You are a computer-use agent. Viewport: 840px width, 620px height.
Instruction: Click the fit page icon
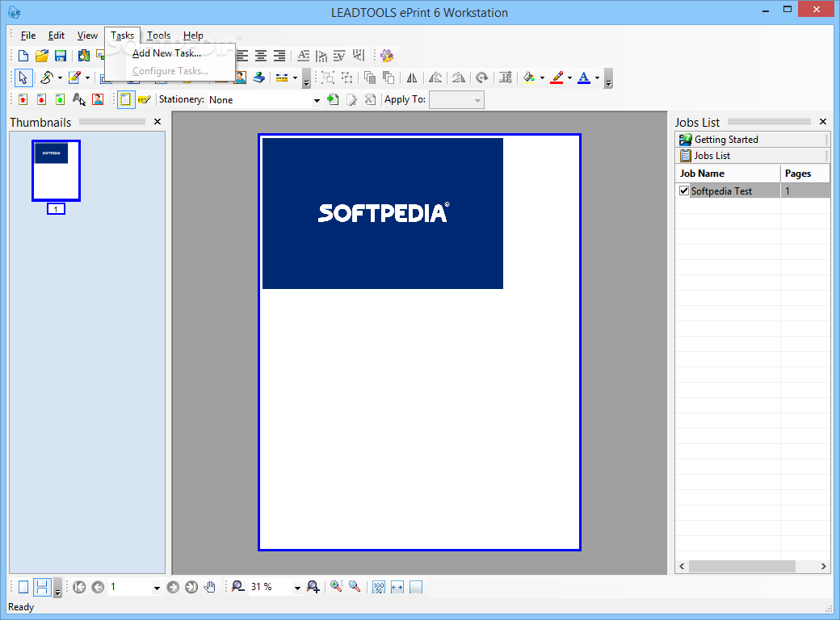tap(416, 588)
